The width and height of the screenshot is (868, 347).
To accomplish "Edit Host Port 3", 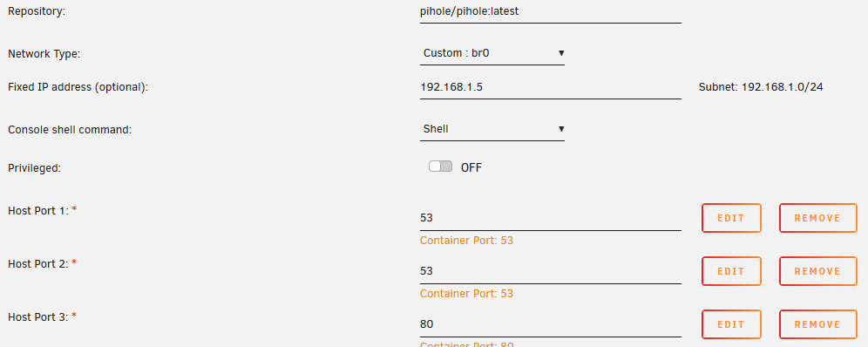I will (731, 324).
